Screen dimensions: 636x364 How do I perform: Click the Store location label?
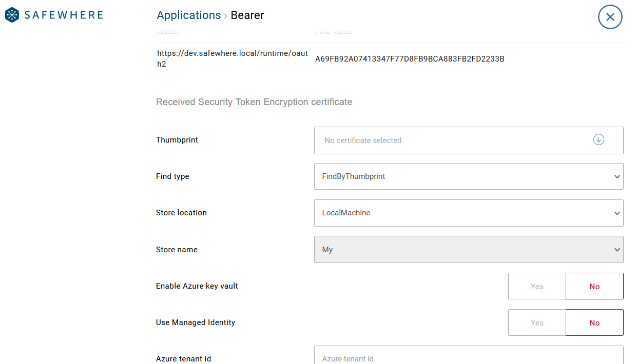click(181, 213)
